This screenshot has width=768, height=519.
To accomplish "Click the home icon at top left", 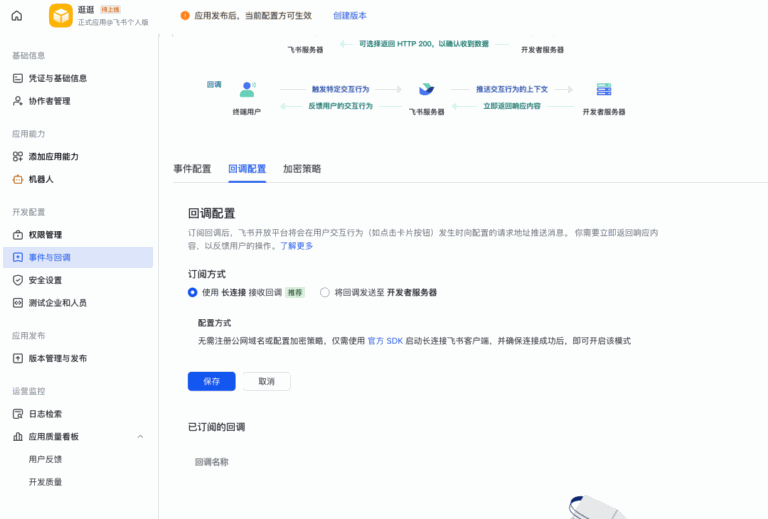I will point(17,16).
